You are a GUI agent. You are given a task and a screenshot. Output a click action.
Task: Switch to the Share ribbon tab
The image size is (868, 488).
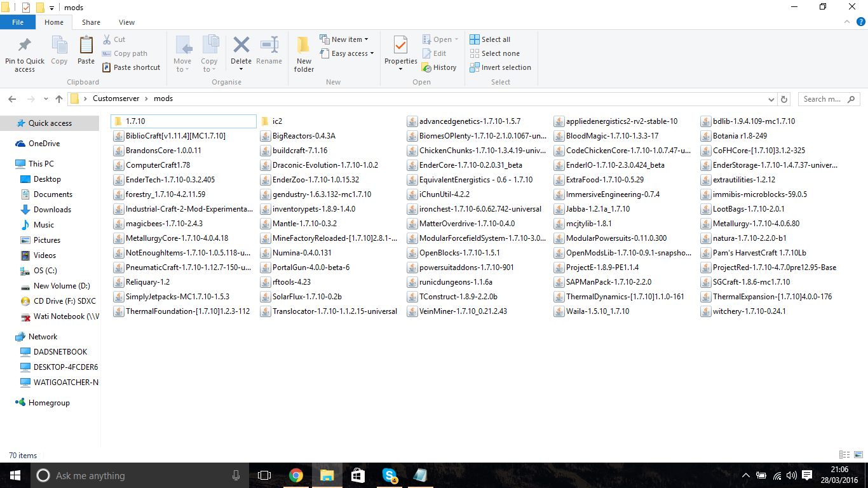[91, 22]
